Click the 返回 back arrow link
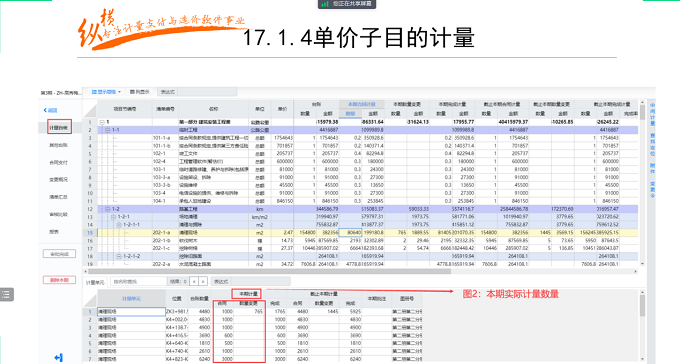 coord(50,110)
